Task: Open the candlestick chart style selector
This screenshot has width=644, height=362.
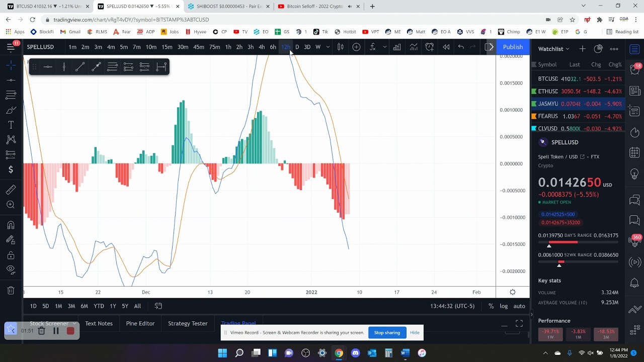Action: pos(341,47)
